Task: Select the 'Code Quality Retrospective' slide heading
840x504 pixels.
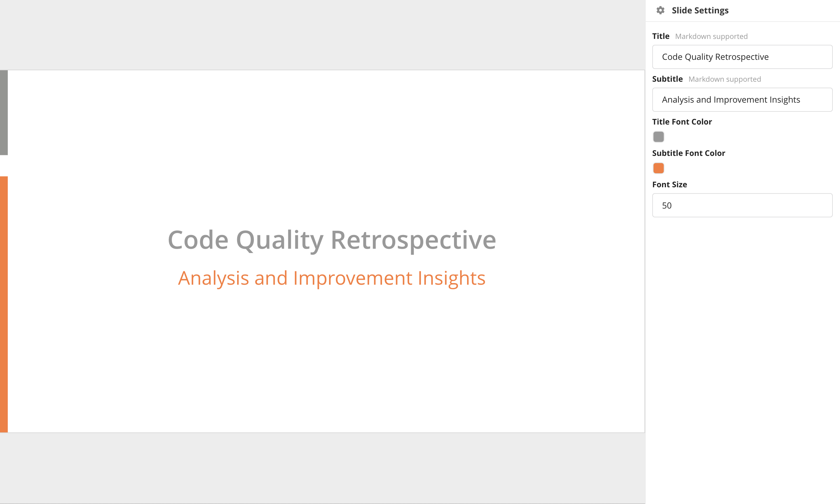Action: 332,240
